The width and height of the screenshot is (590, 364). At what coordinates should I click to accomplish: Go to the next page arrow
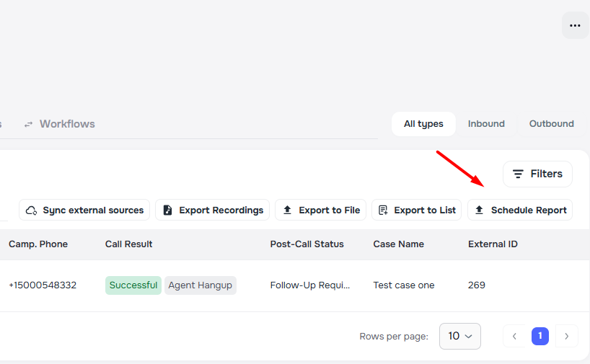coord(567,336)
